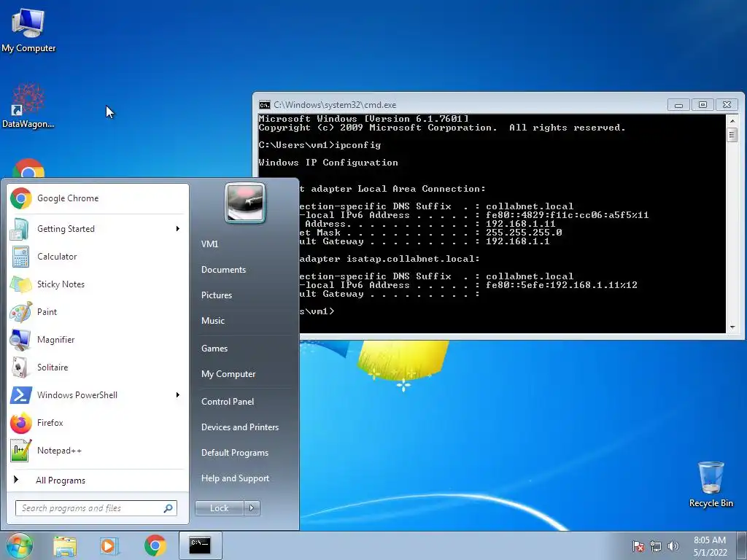The height and width of the screenshot is (560, 747).
Task: Open Notepad++ from the Start menu
Action: tap(98, 451)
